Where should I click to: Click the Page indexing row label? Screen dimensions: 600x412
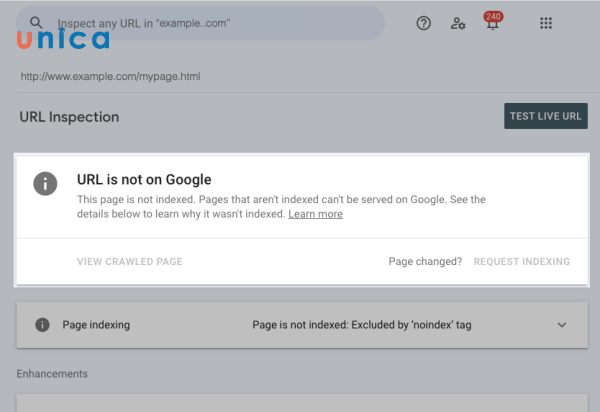pyautogui.click(x=96, y=325)
